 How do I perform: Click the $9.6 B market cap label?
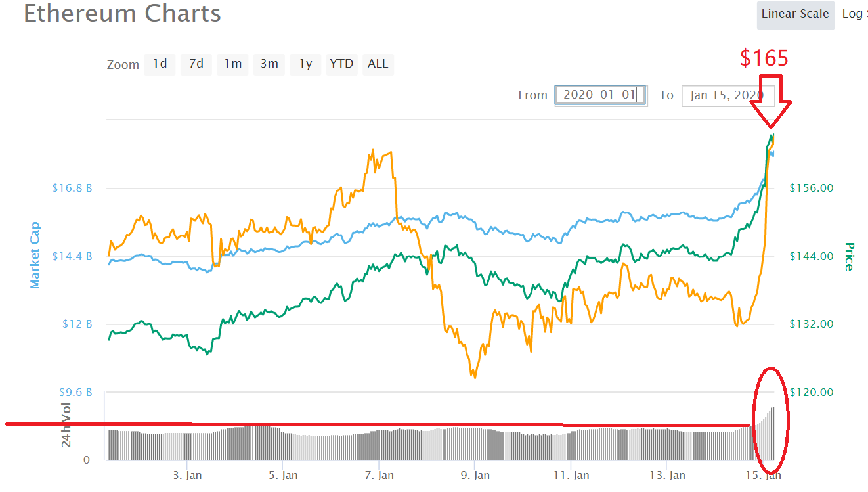tap(76, 393)
